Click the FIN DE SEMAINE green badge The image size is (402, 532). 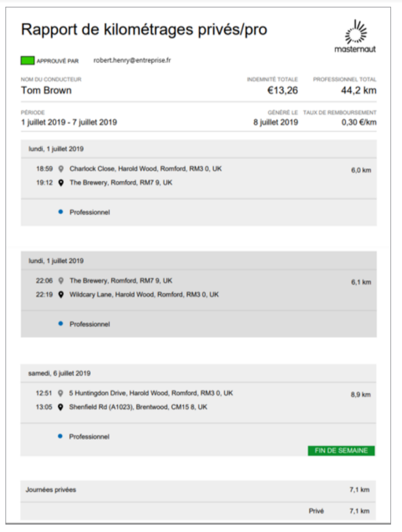coord(341,450)
